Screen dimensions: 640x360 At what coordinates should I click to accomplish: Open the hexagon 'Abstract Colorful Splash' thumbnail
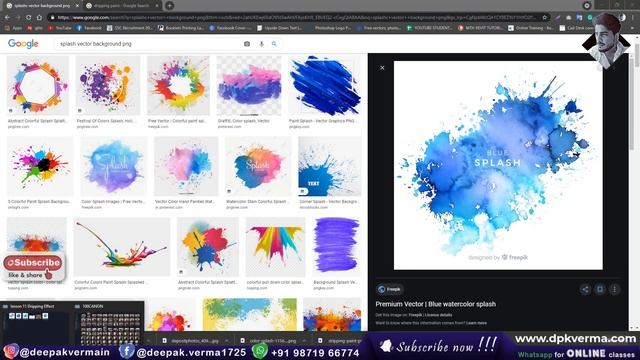[x=38, y=86]
